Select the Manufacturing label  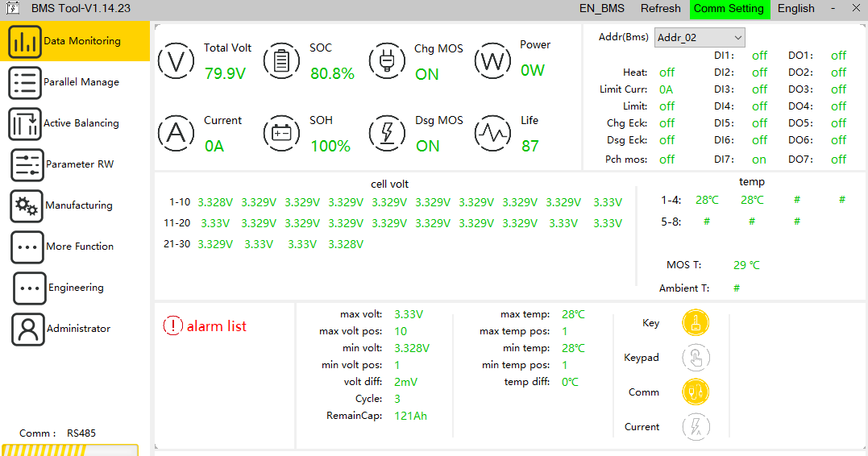pyautogui.click(x=79, y=205)
